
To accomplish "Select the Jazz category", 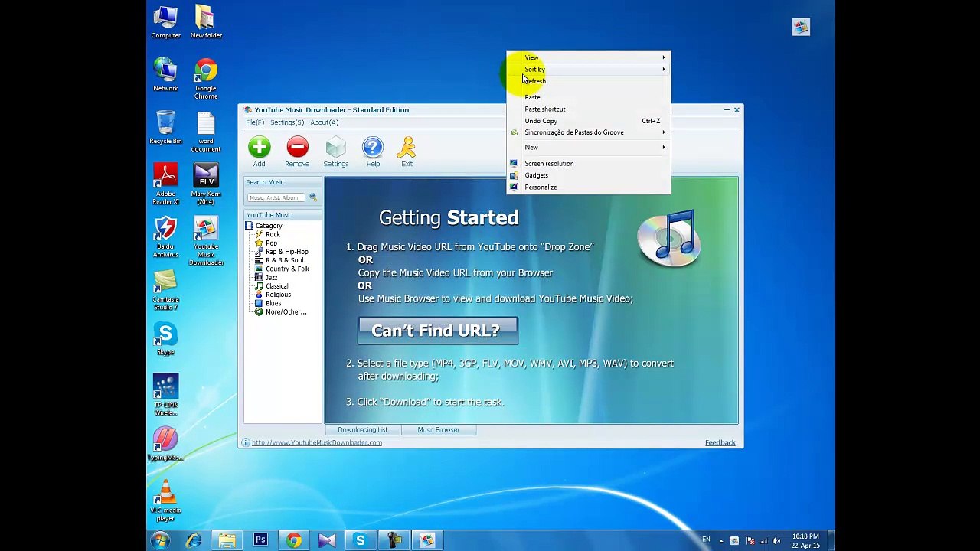I will [271, 277].
